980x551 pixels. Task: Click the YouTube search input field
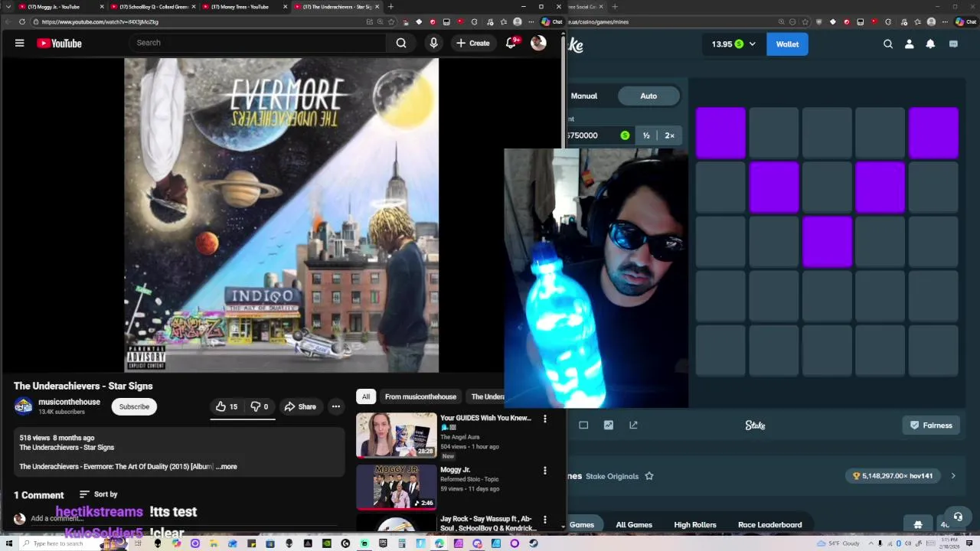(257, 43)
